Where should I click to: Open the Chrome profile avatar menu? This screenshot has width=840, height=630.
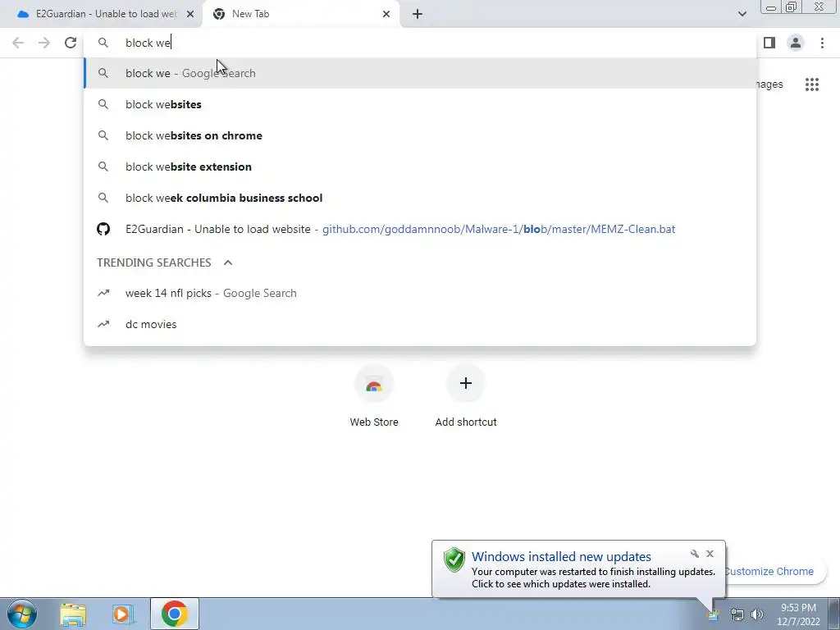coord(796,43)
